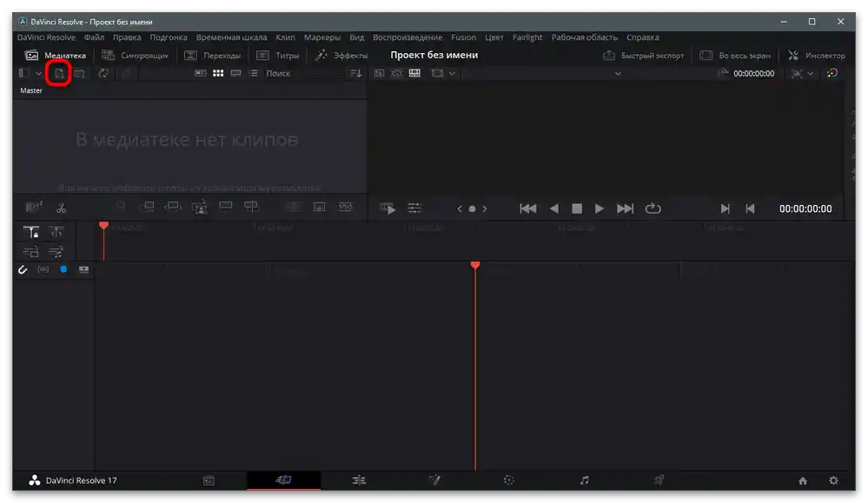Toggle audio-only track mode
Screen dimensions: 868x503
pos(56,252)
